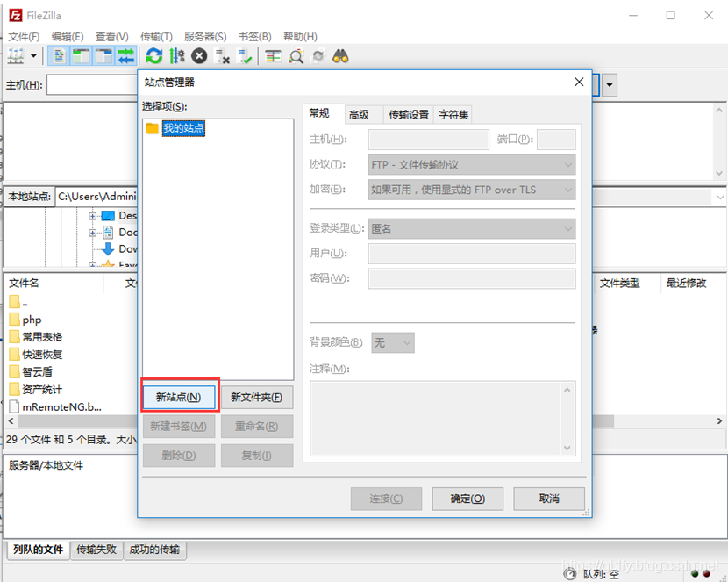Toggle the message log display icon
Viewport: 728px width, 582px height.
tap(59, 57)
